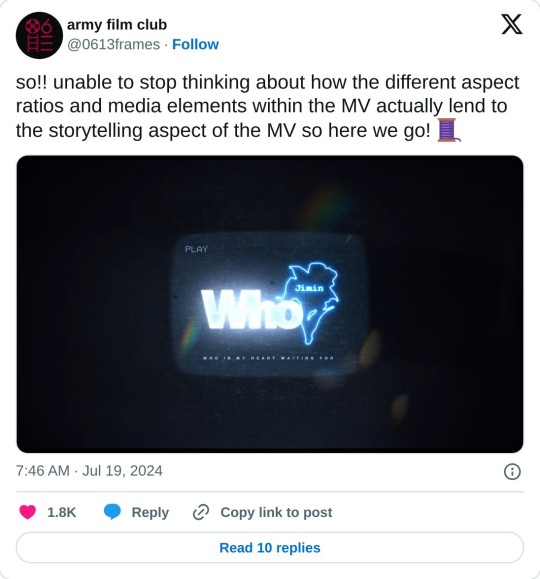Screen dimensions: 540x579
Task: Open the army film club display name
Action: pos(117,25)
